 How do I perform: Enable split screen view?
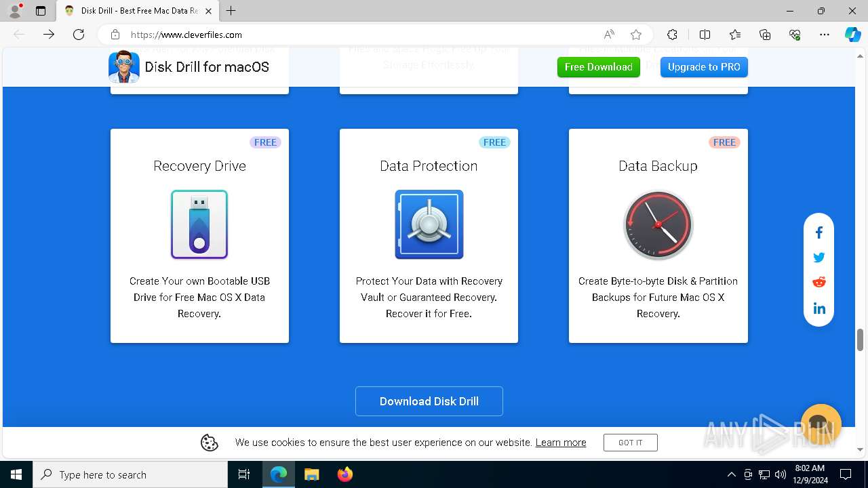[x=705, y=35]
